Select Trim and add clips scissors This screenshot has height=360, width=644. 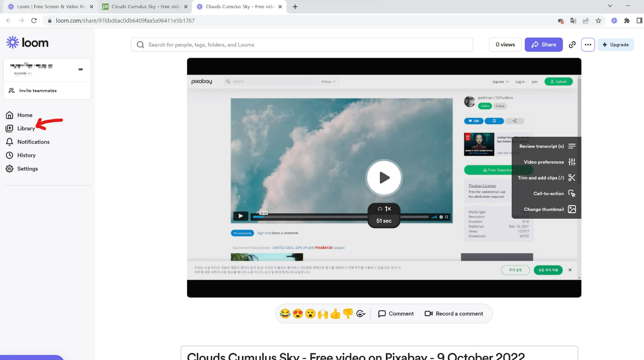pos(546,177)
